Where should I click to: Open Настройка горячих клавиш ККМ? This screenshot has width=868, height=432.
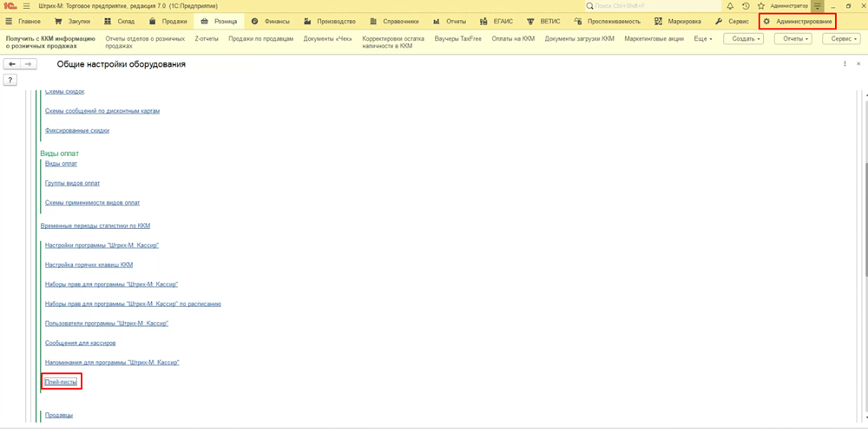(x=89, y=265)
